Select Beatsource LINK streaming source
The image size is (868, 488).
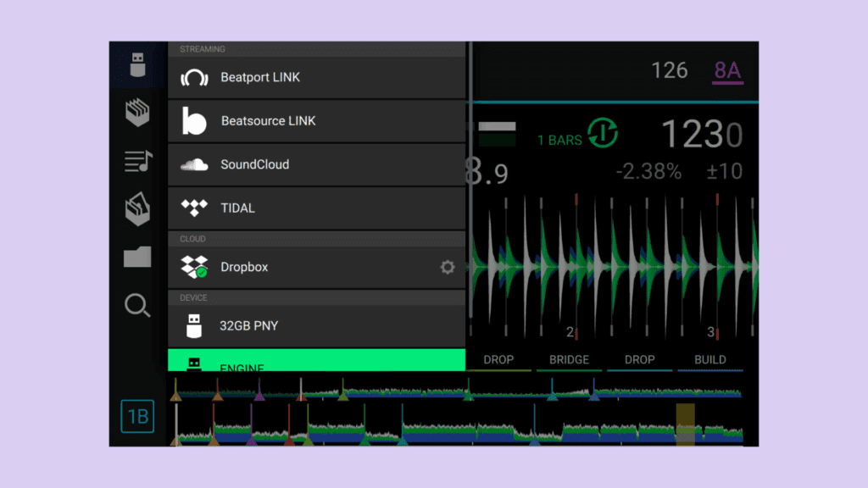[317, 121]
